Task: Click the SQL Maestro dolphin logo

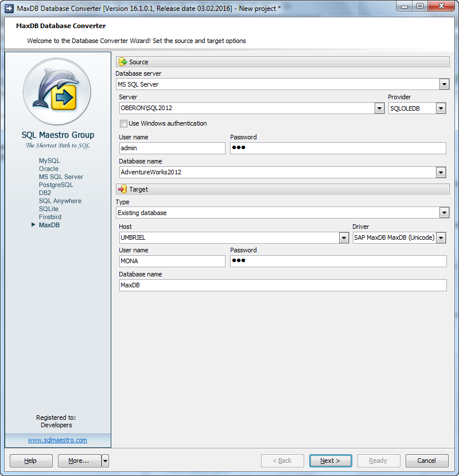Action: point(57,92)
